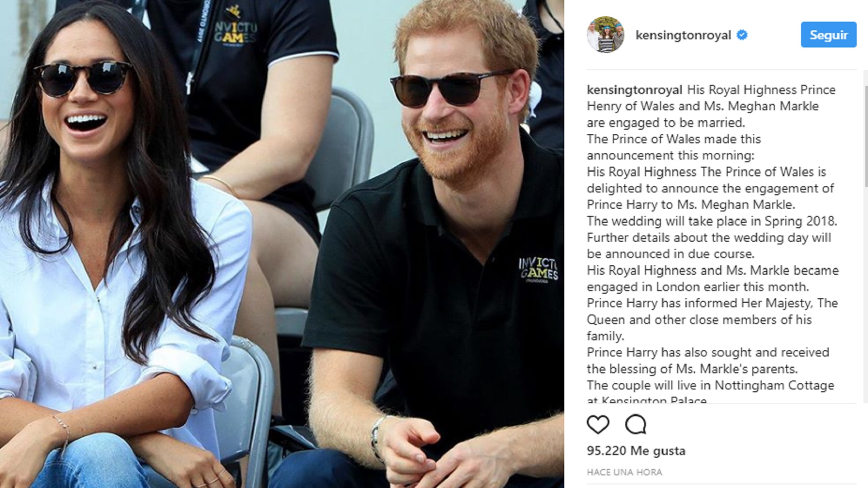The image size is (868, 488).
Task: View who liked via 95.220 Me gusta
Action: (636, 451)
